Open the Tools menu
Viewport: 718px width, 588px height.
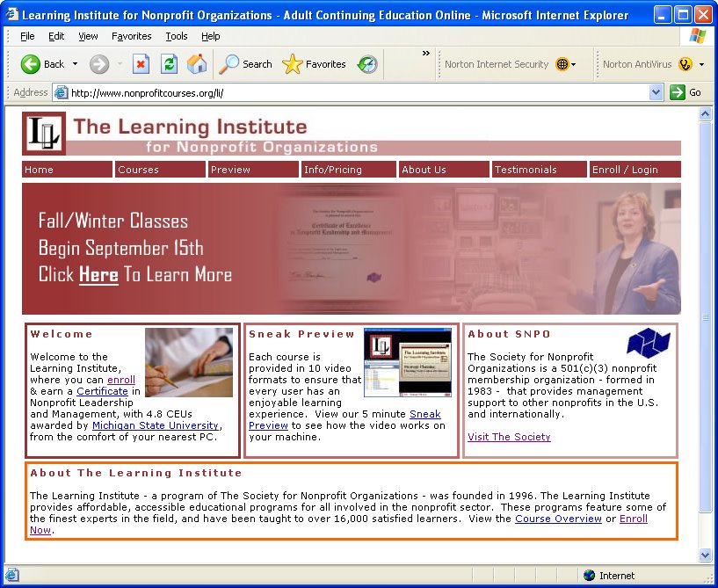click(x=177, y=36)
